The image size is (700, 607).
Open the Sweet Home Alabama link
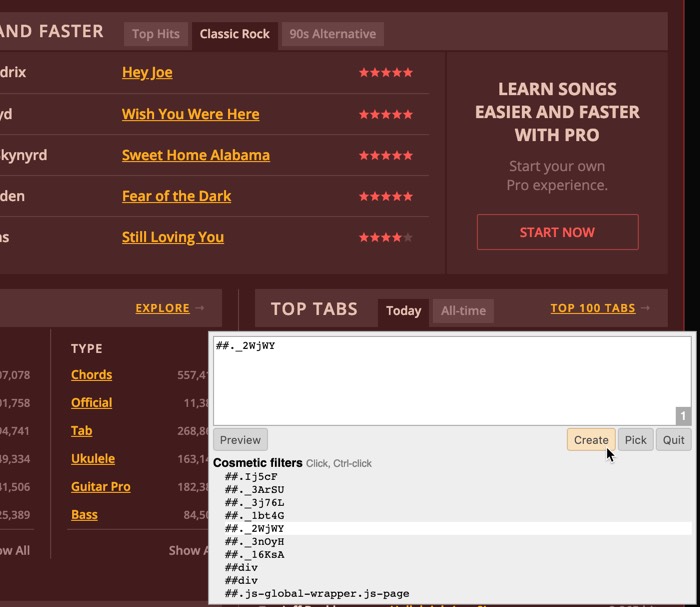[196, 155]
